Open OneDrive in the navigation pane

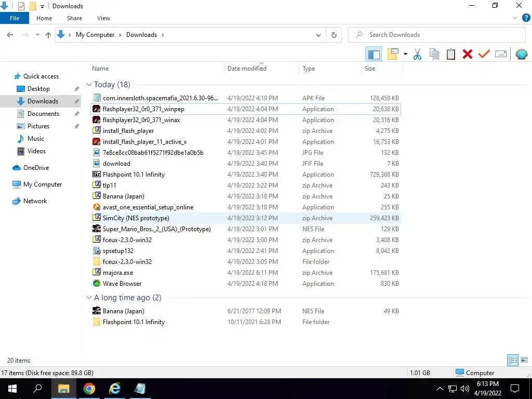(x=36, y=168)
